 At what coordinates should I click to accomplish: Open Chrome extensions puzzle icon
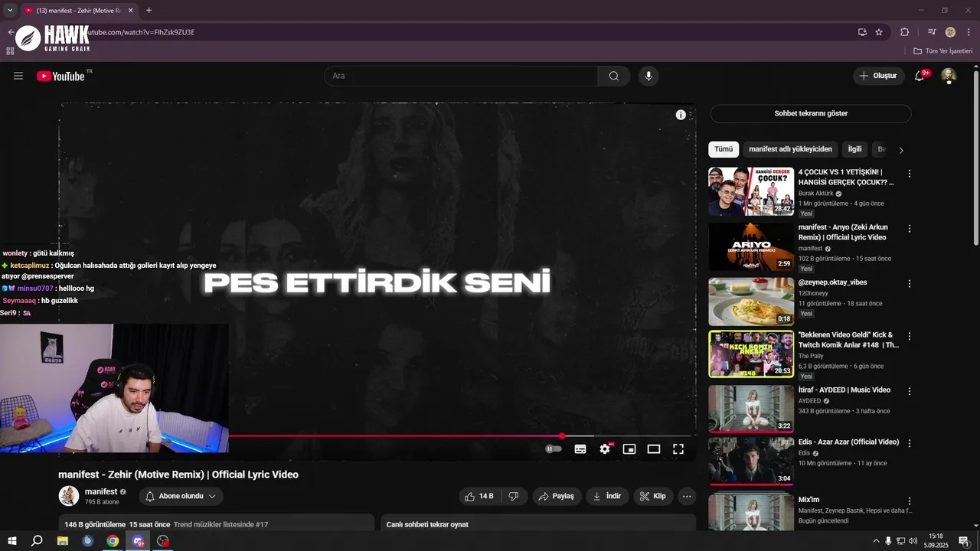[904, 32]
